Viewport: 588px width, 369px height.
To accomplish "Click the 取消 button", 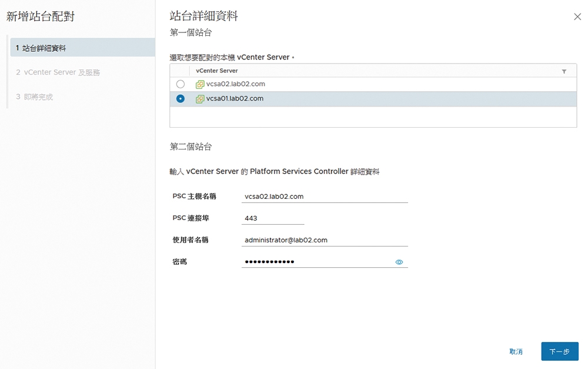I will 516,351.
